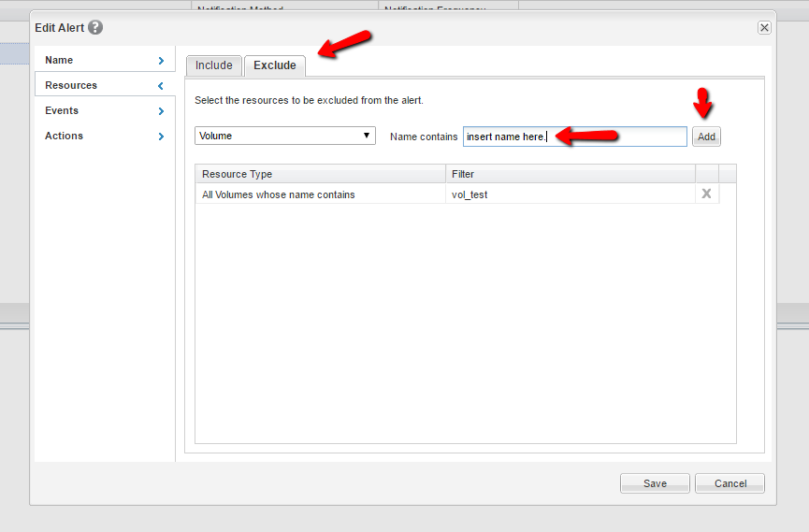The width and height of the screenshot is (809, 532).
Task: Select the Exclude tab
Action: pyautogui.click(x=274, y=65)
